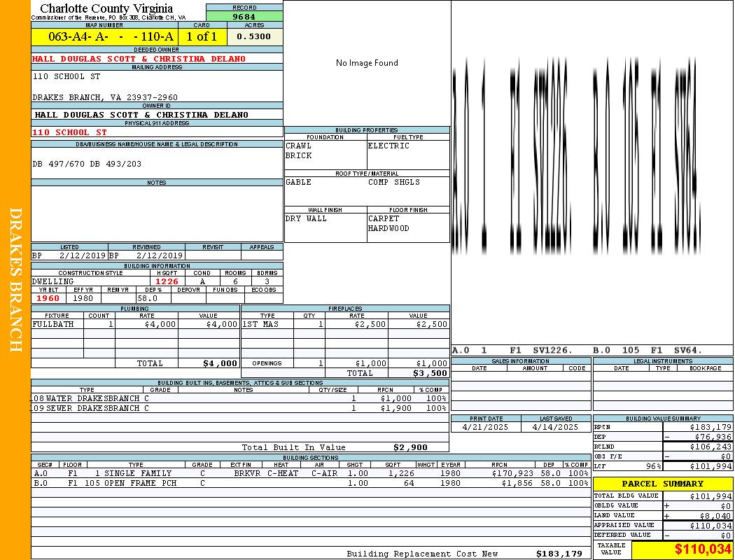Screen dimensions: 735x560
Task: Click the empty Notes field
Action: pos(157,213)
